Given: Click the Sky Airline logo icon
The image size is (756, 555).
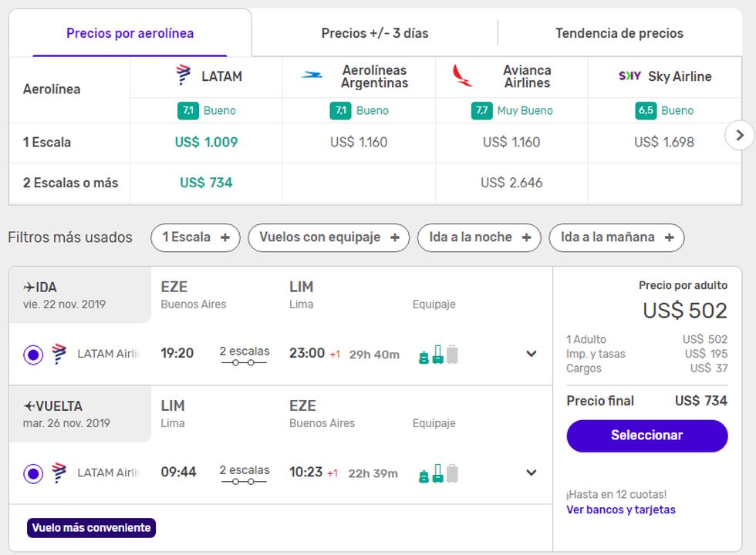Looking at the screenshot, I should 629,76.
